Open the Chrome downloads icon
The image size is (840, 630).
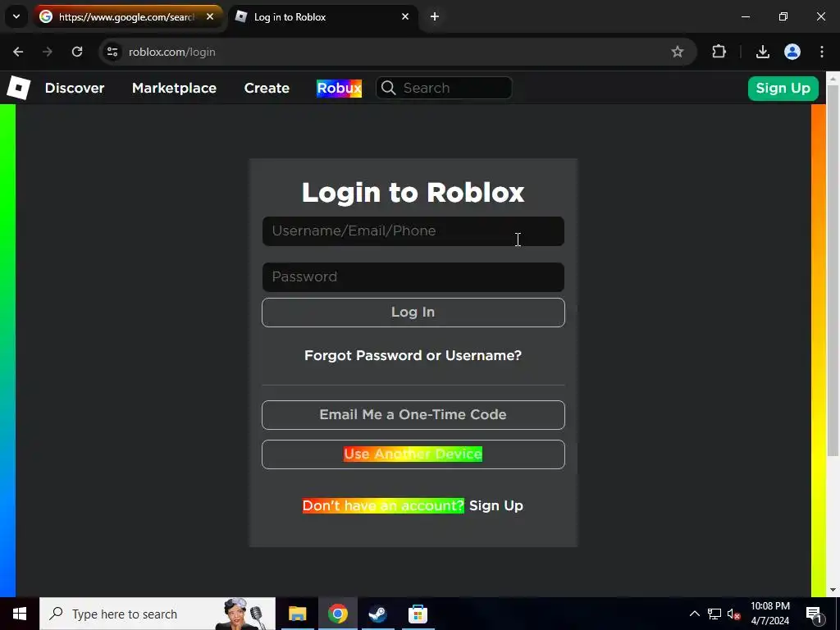point(762,52)
